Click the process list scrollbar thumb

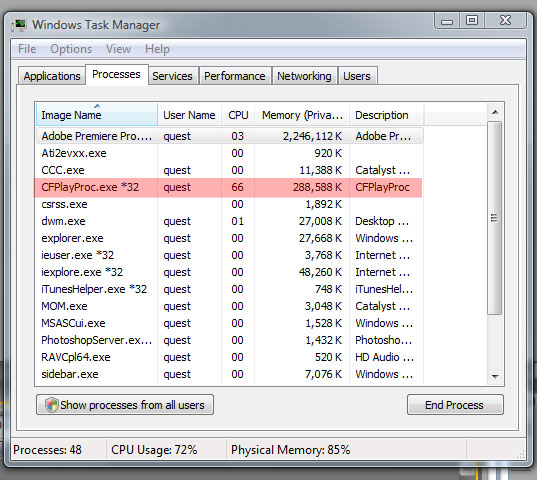495,218
